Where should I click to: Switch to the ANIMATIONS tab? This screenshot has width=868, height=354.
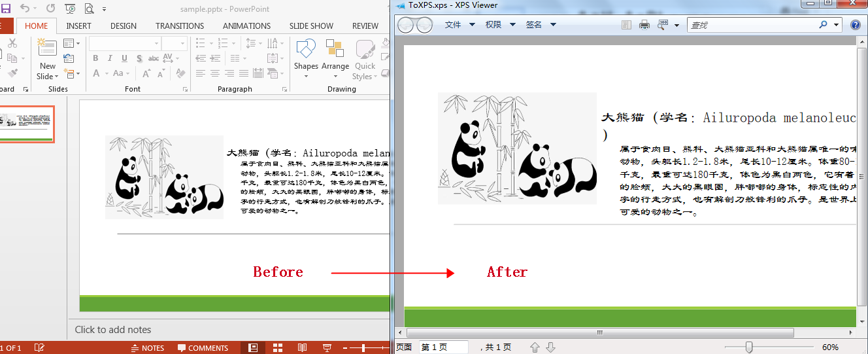tap(246, 26)
